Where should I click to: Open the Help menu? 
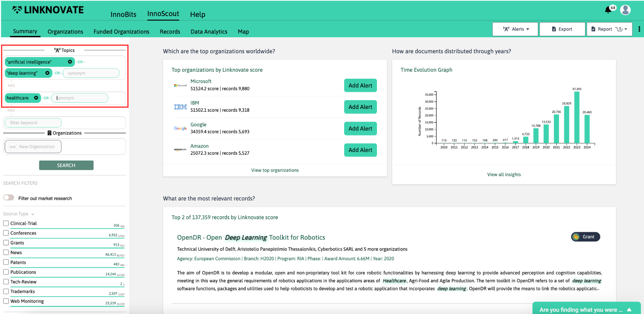(x=197, y=14)
